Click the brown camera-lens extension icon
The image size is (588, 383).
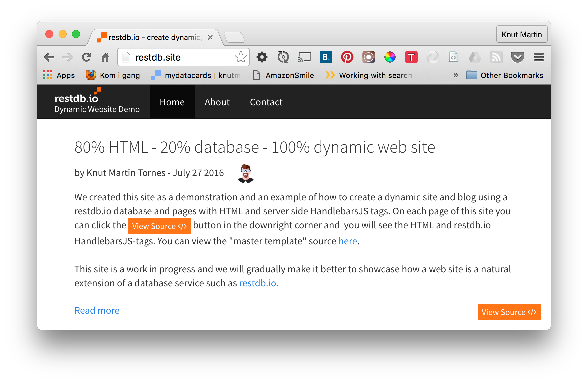[369, 57]
